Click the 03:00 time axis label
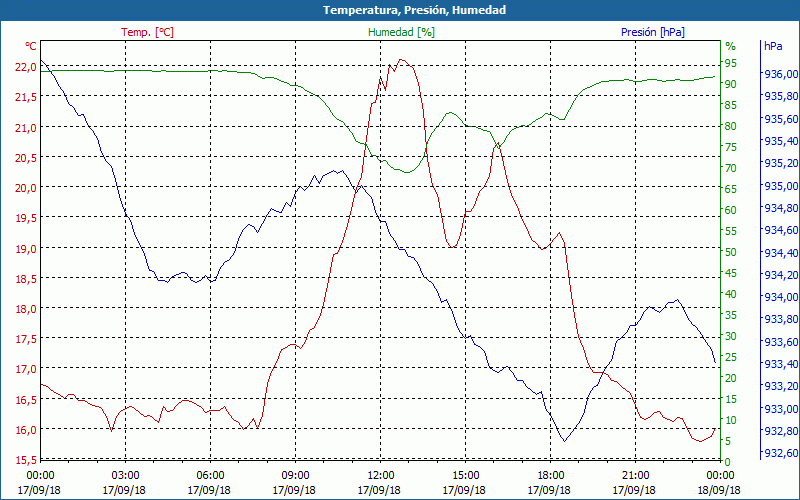800x500 pixels. click(x=126, y=476)
